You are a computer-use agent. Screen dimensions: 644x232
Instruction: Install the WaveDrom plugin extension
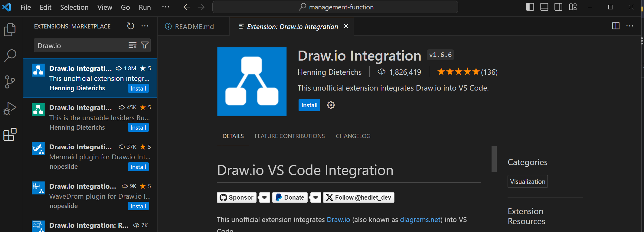138,206
